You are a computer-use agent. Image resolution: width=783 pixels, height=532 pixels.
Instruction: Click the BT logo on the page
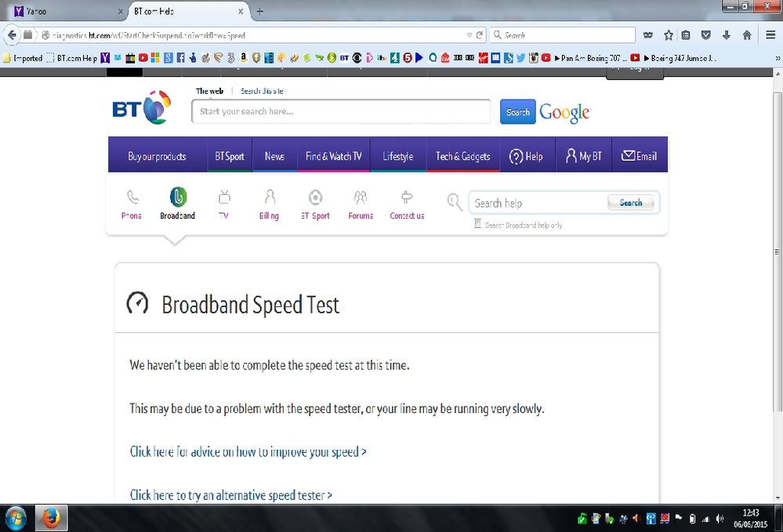tap(142, 107)
